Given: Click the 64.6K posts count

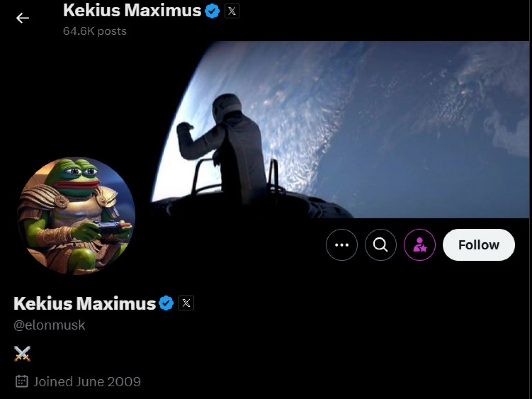Looking at the screenshot, I should 95,31.
